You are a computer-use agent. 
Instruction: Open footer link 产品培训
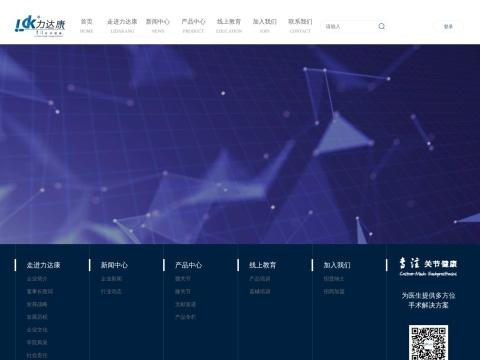(260, 279)
